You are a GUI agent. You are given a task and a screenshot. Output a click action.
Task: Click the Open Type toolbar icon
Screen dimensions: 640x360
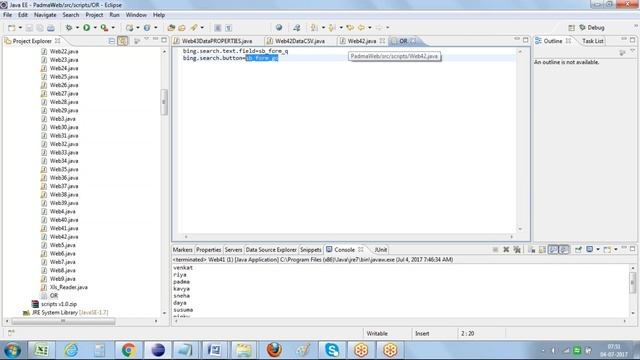click(x=171, y=28)
